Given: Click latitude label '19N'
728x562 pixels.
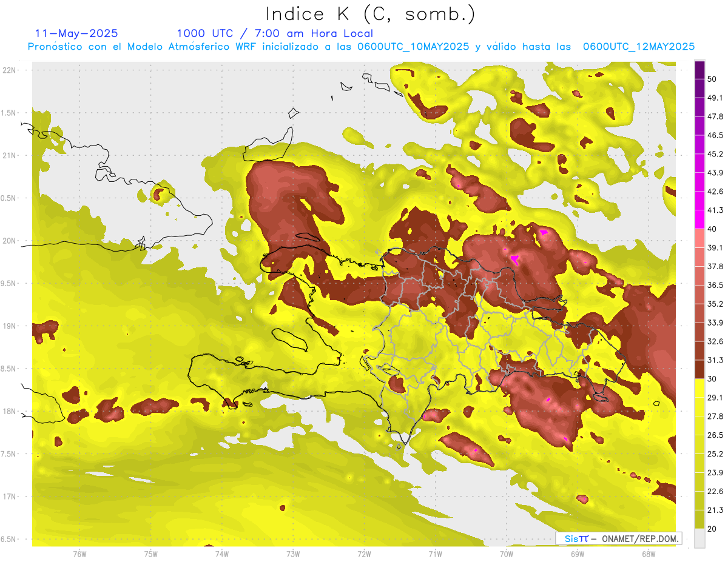Looking at the screenshot, I should click(10, 326).
